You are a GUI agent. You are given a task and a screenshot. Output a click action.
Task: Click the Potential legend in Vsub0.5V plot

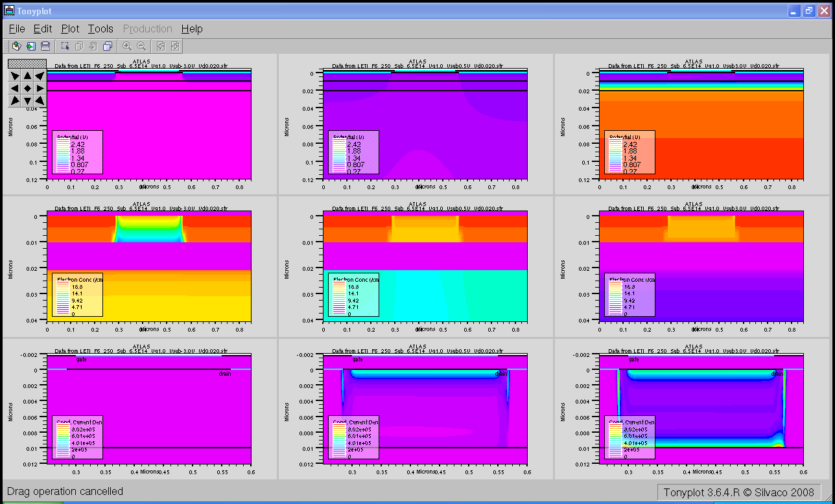353,152
